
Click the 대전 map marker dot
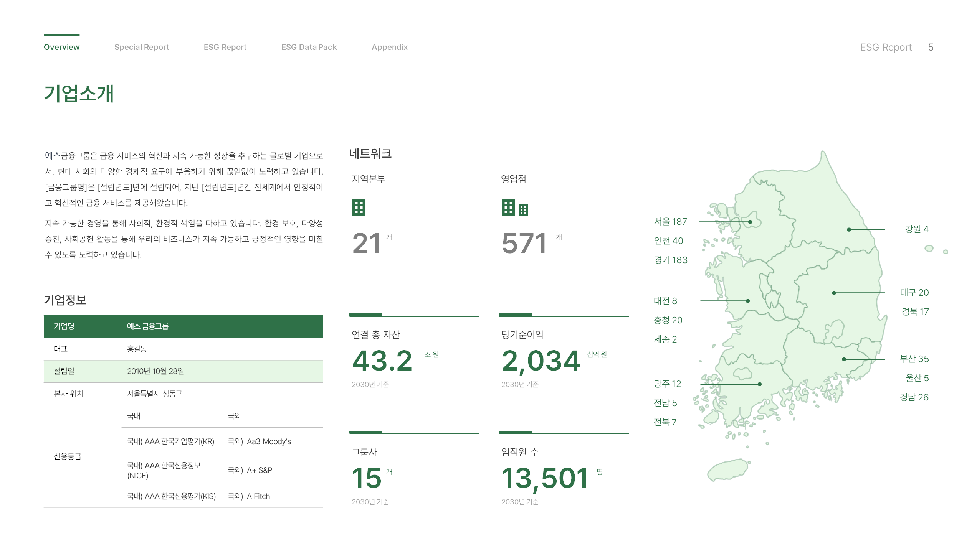tap(747, 301)
